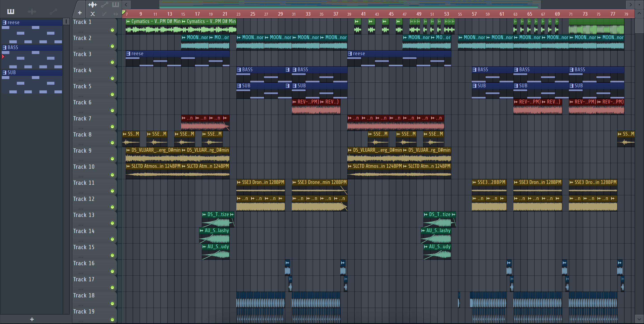Screen dimensions: 644x324
Task: Show automation clips in the picker panel
Action: point(53,11)
